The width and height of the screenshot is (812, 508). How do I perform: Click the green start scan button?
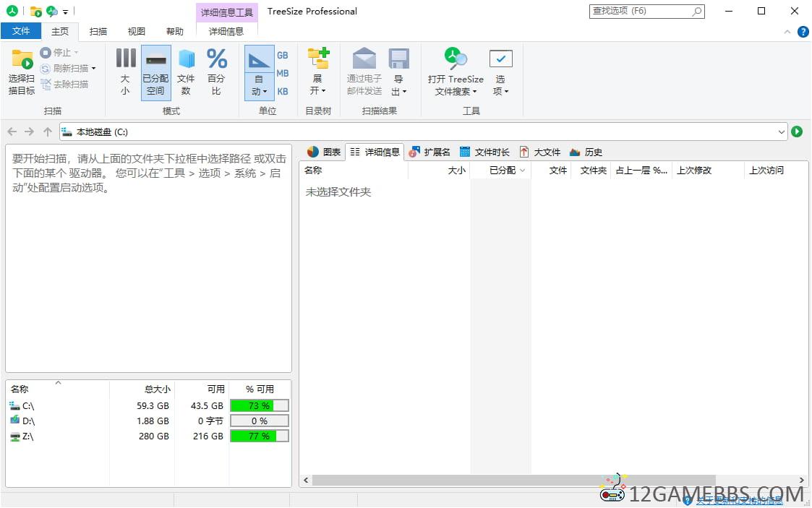pyautogui.click(x=797, y=132)
